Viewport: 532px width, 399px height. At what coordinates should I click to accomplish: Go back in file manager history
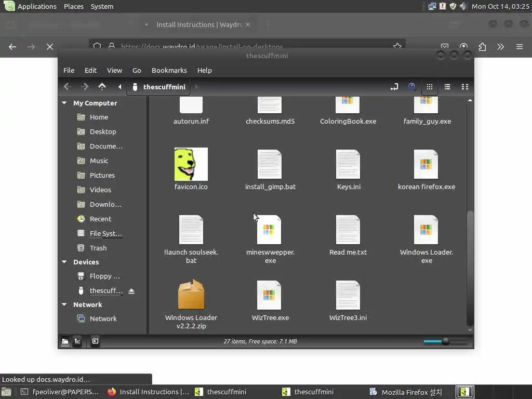pyautogui.click(x=67, y=87)
